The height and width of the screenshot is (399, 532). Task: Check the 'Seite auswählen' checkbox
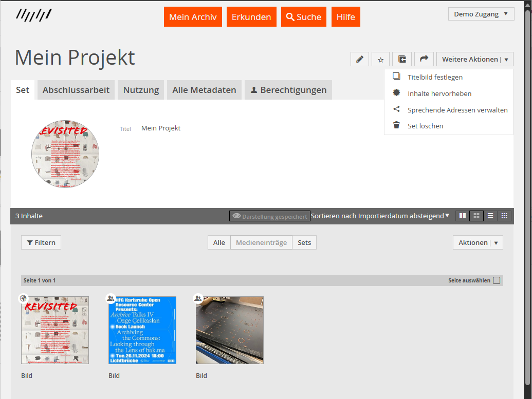coord(496,280)
